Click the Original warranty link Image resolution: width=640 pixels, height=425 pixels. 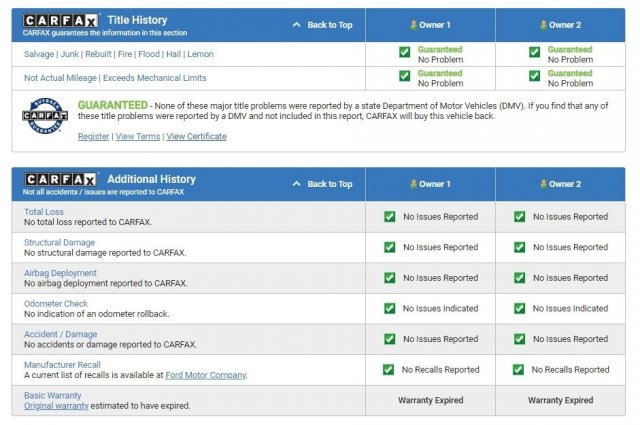pyautogui.click(x=58, y=406)
